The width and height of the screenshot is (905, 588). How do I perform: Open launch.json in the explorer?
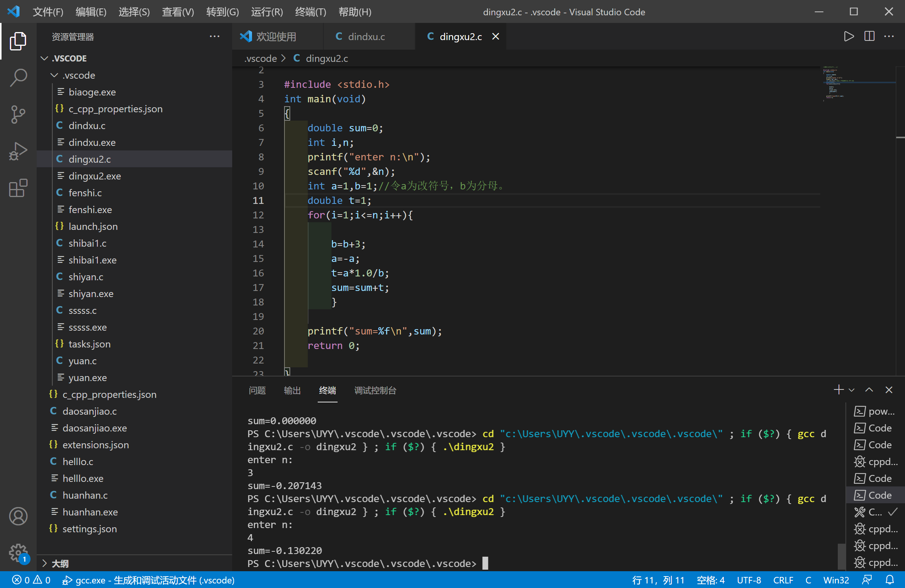tap(134, 226)
